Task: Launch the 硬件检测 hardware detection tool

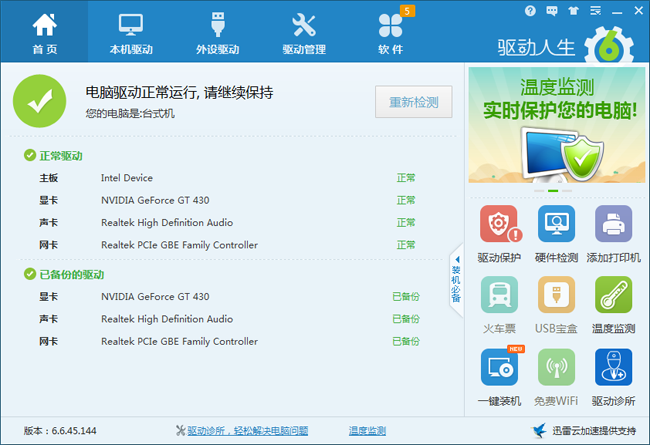Action: [557, 224]
